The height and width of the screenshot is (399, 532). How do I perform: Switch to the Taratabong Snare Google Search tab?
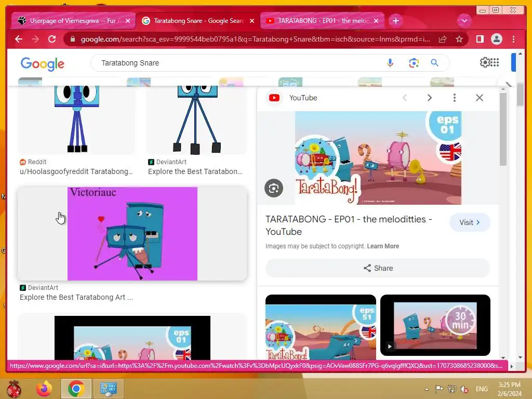(x=198, y=21)
